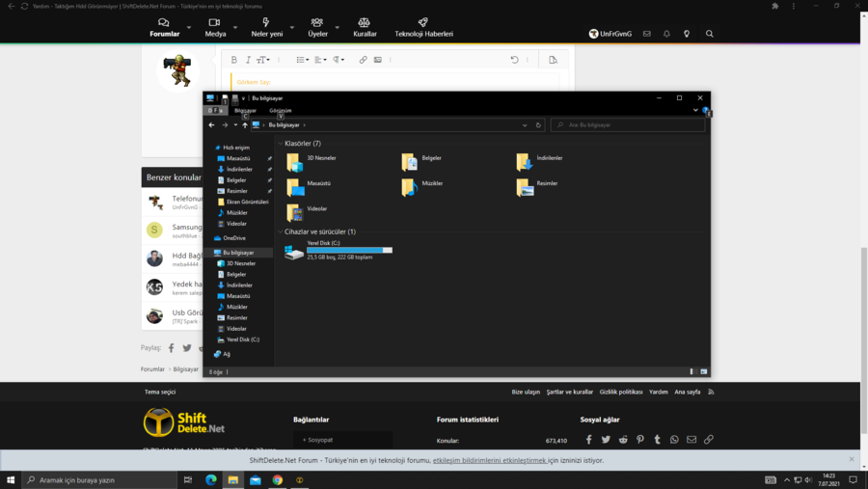Undo using the editor's undo arrow

point(514,60)
